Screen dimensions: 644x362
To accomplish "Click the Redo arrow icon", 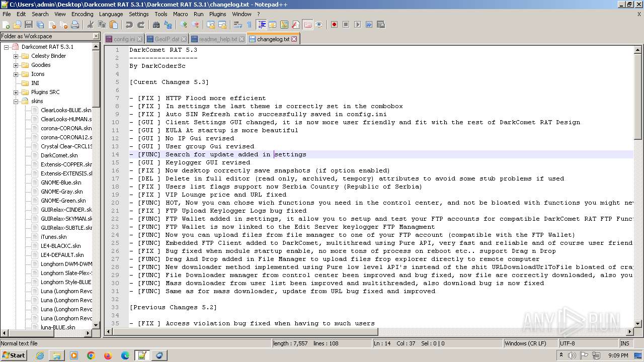I will (x=141, y=25).
